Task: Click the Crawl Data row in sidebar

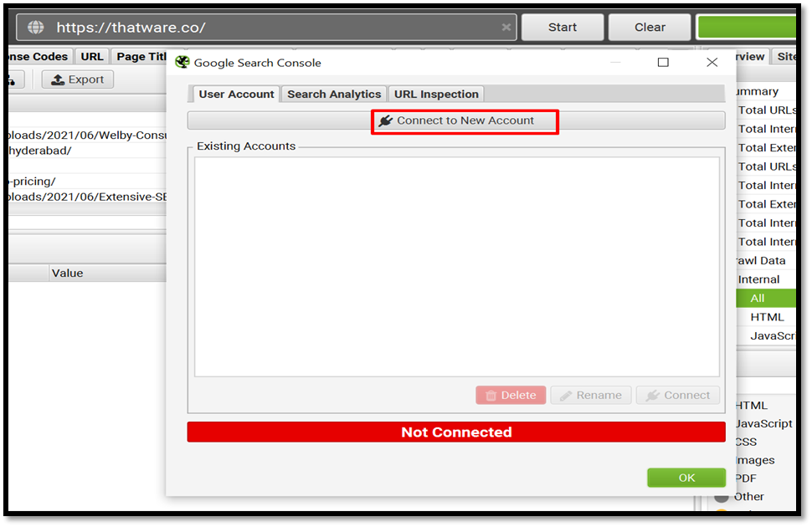Action: [760, 260]
